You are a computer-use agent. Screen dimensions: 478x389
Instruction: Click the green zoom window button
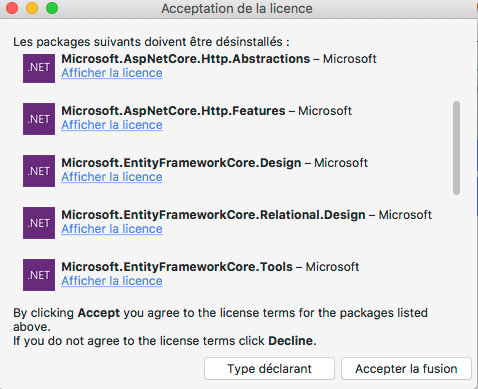(52, 8)
